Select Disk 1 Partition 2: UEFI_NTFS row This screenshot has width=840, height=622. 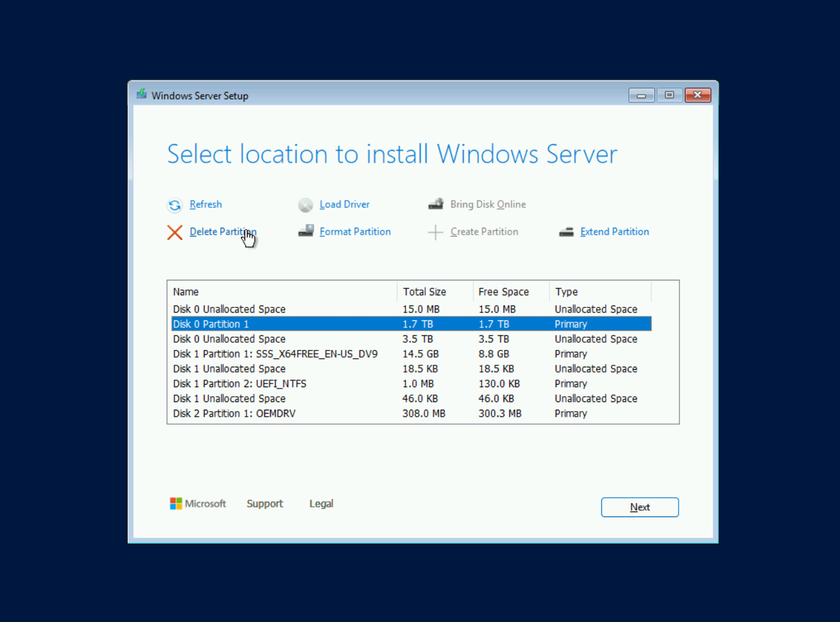pos(412,383)
